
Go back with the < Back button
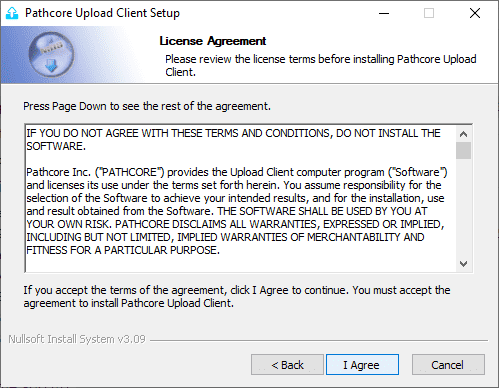tap(287, 365)
